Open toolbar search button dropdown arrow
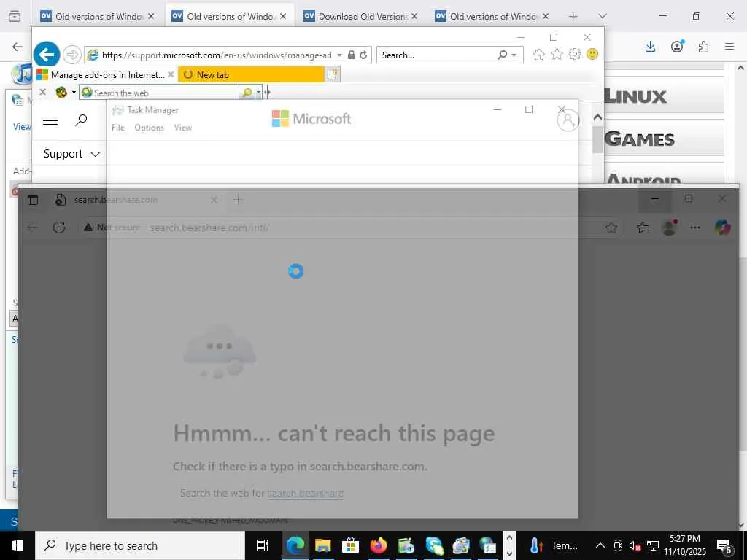This screenshot has width=747, height=560. point(258,93)
